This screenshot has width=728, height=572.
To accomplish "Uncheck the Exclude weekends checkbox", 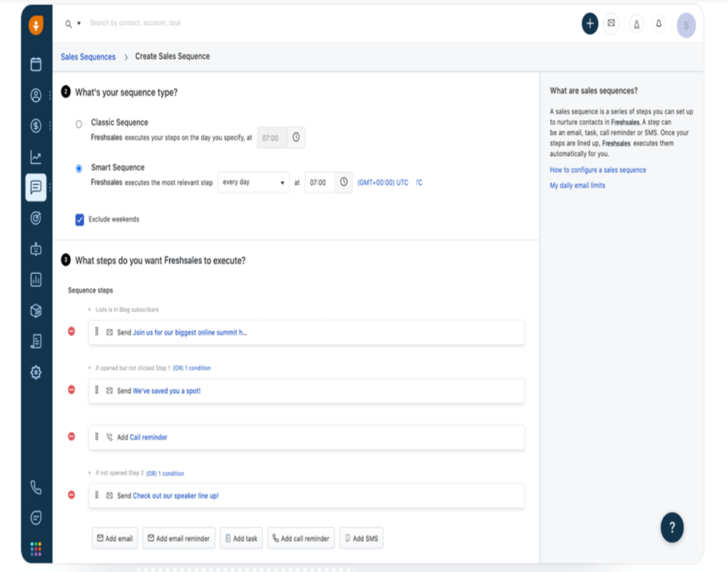I will click(79, 219).
